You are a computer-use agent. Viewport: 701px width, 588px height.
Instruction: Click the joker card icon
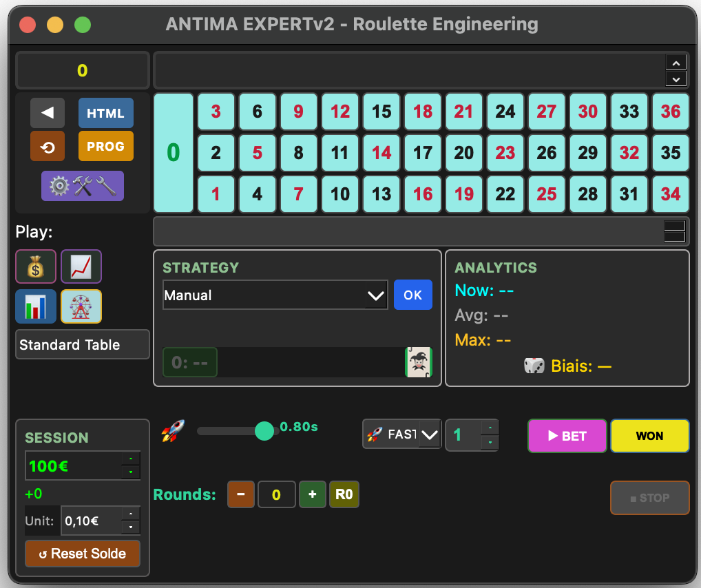419,361
